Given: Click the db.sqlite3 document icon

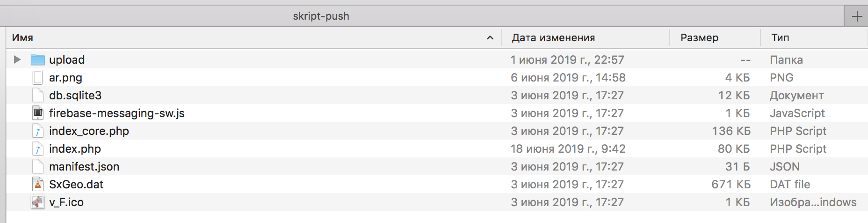Looking at the screenshot, I should (38, 95).
